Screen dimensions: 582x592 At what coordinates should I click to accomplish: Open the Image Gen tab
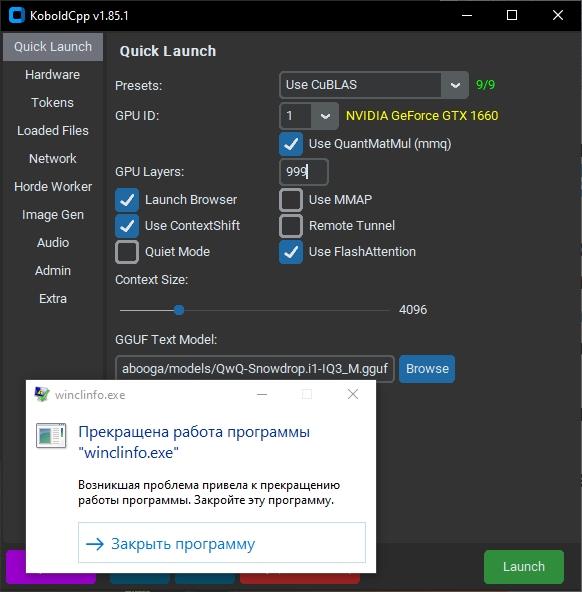(x=52, y=215)
